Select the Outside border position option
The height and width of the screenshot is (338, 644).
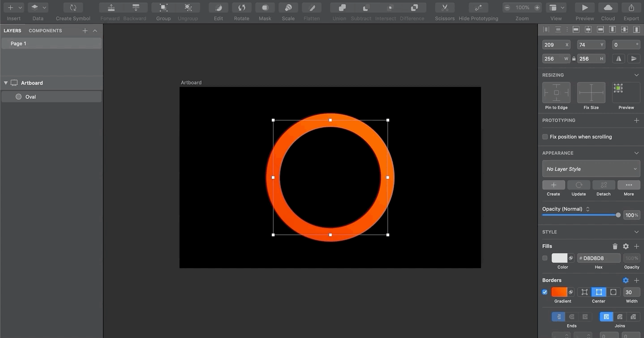click(x=613, y=292)
